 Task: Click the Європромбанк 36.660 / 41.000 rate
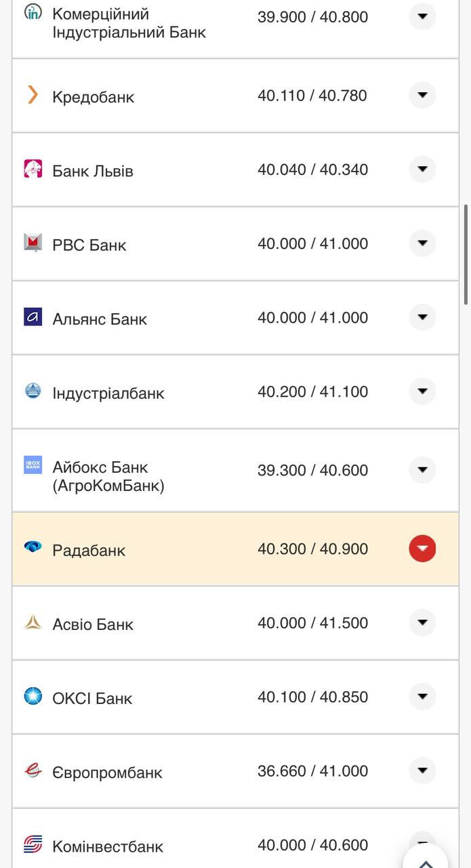click(x=312, y=771)
